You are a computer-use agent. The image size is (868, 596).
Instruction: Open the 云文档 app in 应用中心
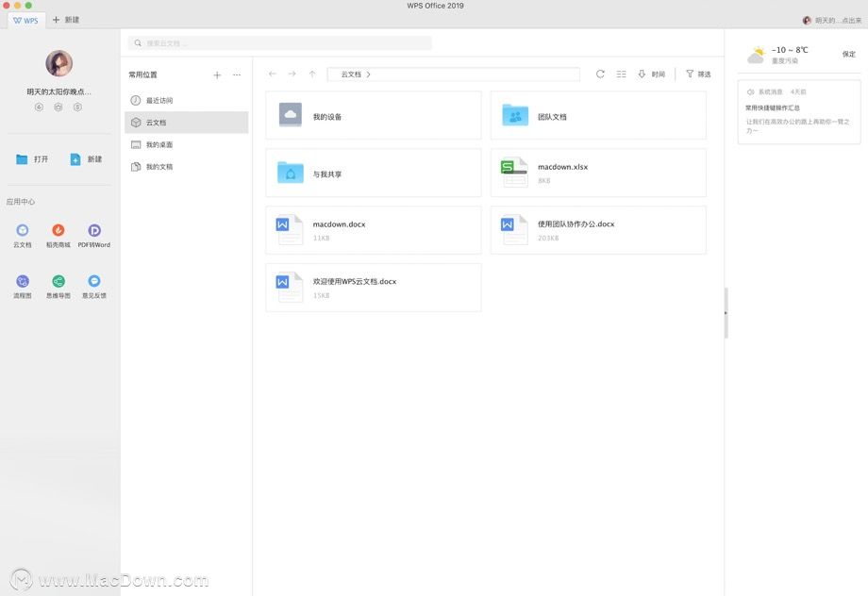point(22,235)
